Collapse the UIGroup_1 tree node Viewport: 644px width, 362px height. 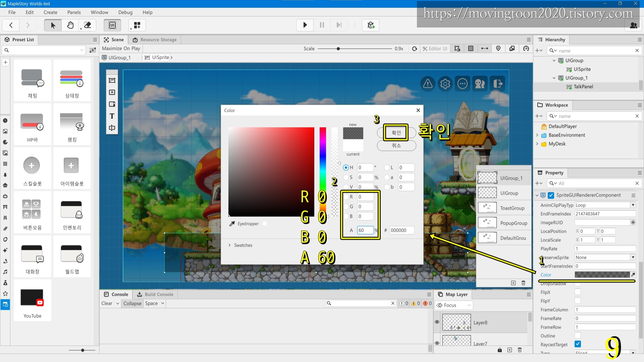(x=554, y=78)
